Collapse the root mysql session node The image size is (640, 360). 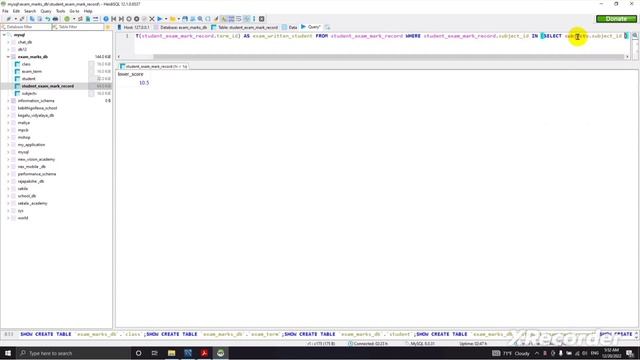coord(4,35)
